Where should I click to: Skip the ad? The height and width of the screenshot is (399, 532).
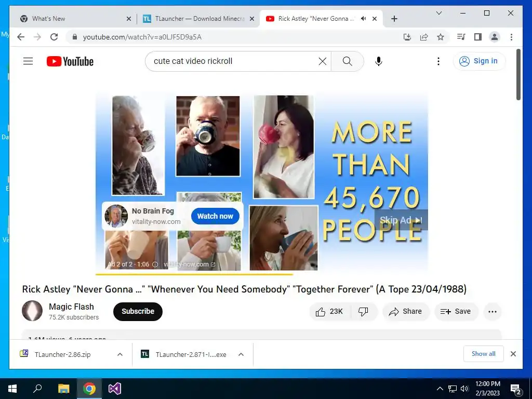click(x=401, y=220)
